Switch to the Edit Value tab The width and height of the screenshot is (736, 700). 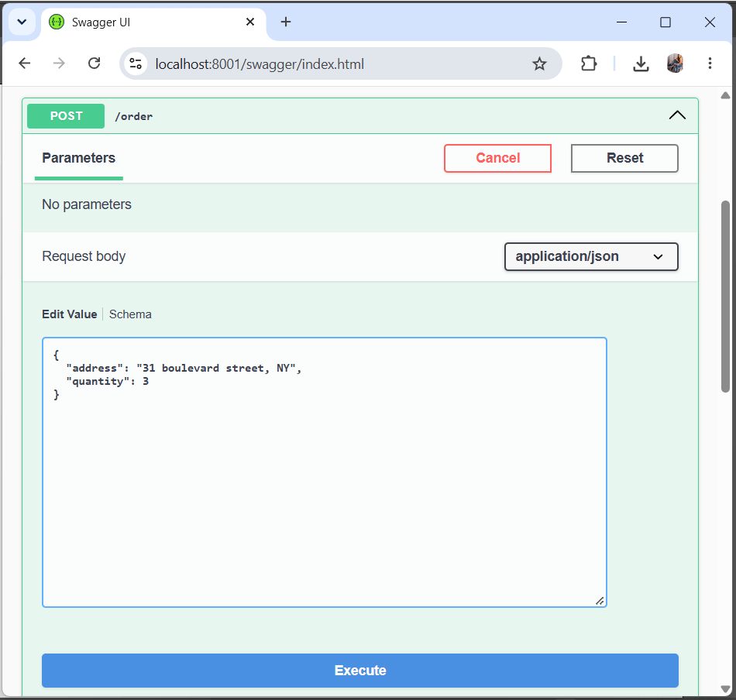[x=70, y=314]
